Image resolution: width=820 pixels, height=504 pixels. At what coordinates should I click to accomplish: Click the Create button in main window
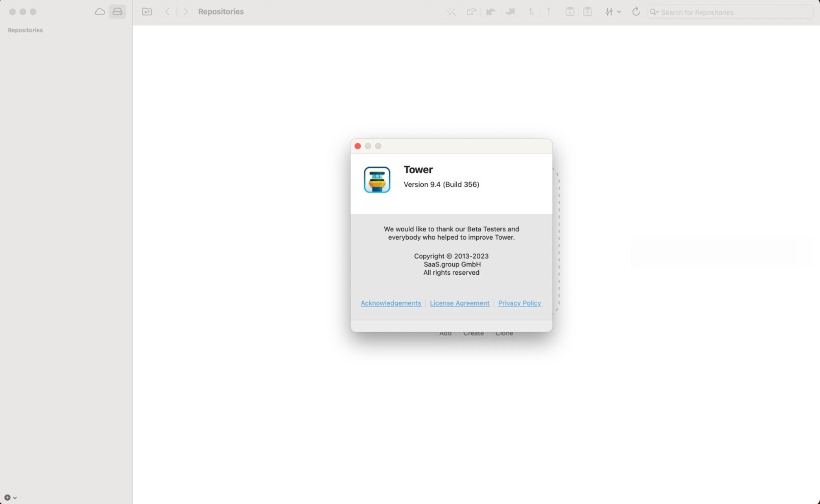click(473, 334)
